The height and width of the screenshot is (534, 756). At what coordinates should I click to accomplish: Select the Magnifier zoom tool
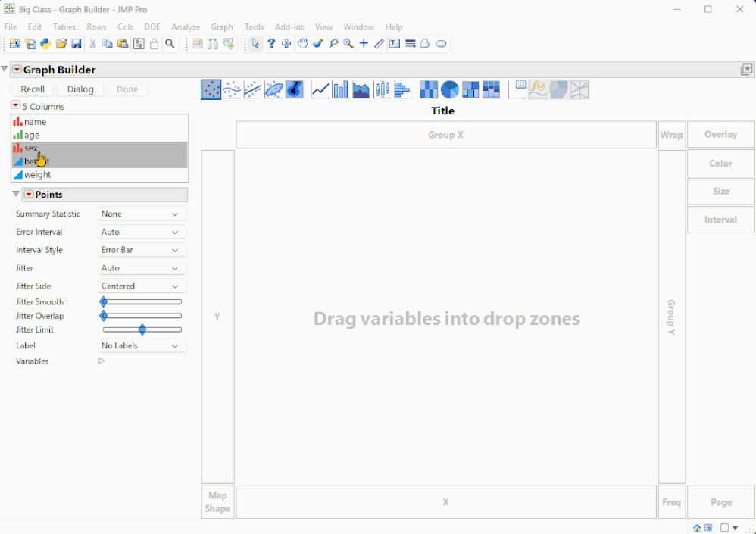pos(348,44)
